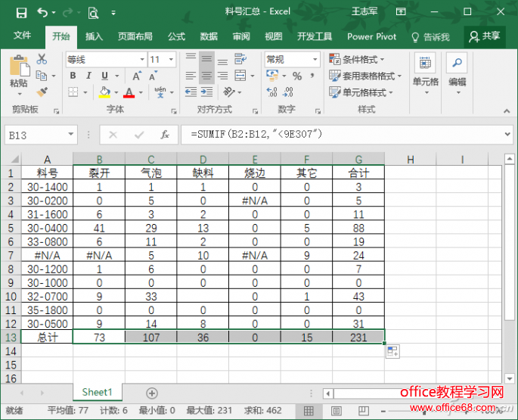
Task: Toggle Italic formatting
Action: tap(89, 76)
